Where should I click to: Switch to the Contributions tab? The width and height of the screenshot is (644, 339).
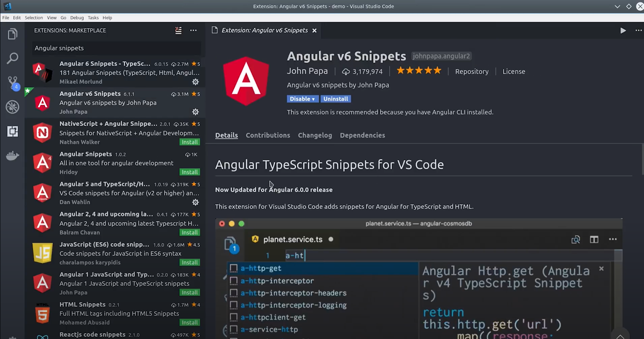pos(268,135)
